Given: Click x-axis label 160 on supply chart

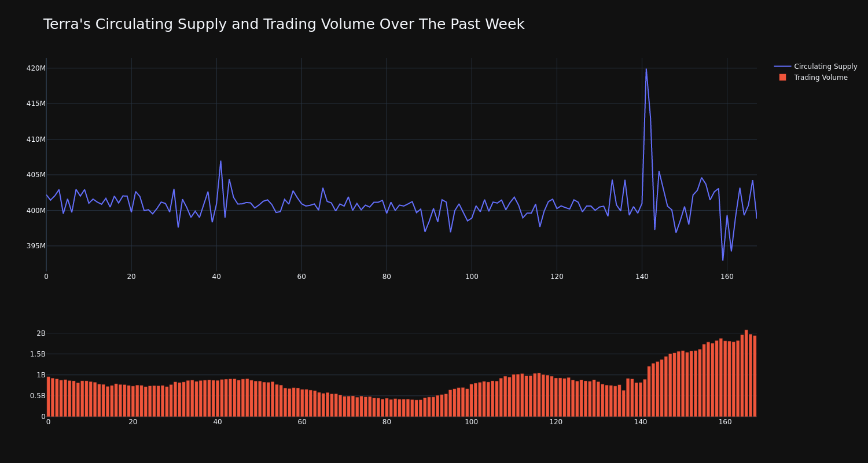Looking at the screenshot, I should [x=727, y=277].
